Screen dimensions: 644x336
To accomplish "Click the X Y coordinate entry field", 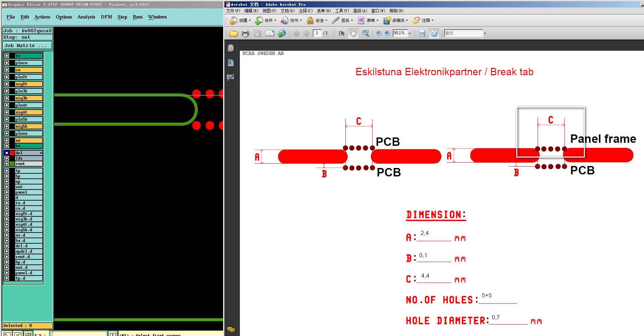I will pyautogui.click(x=79, y=334).
